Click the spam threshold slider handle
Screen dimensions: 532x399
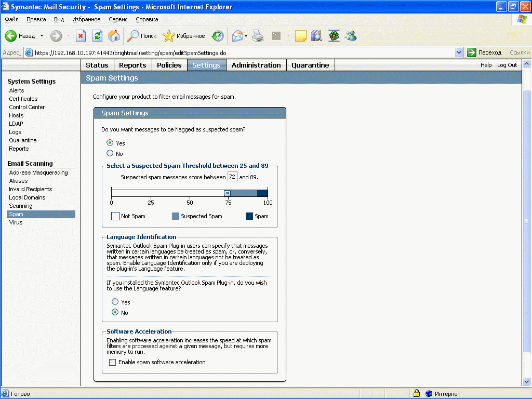228,193
